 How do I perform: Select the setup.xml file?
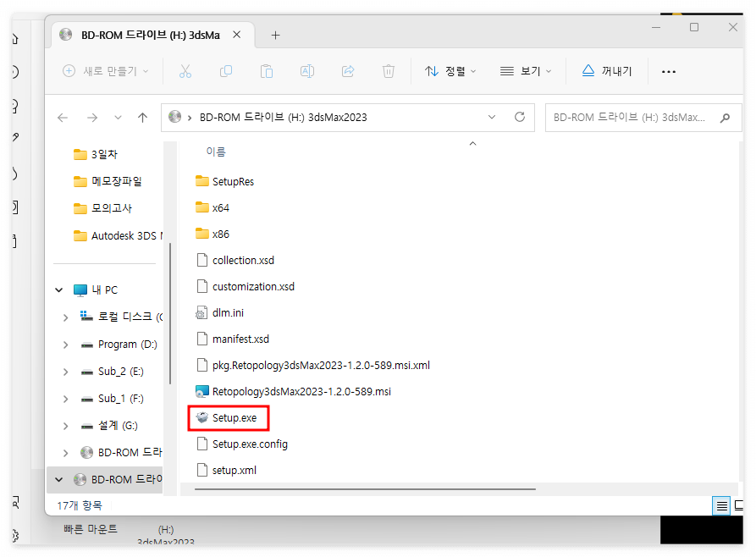[x=226, y=470]
